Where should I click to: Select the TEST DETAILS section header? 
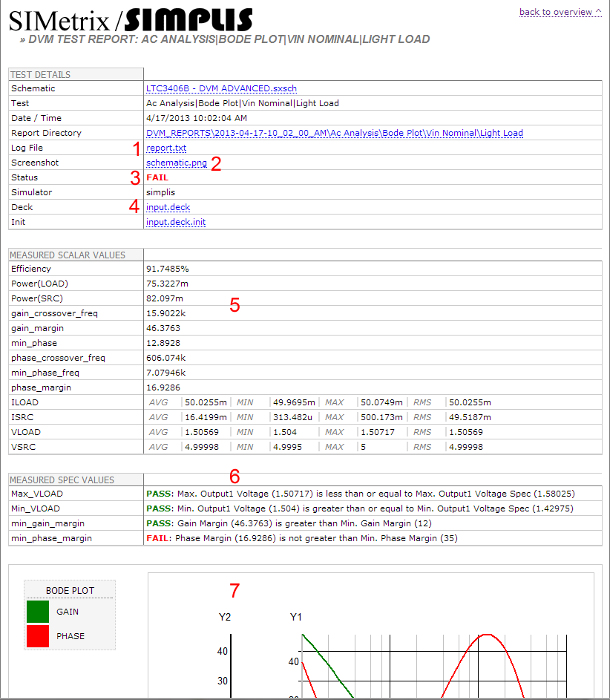coord(41,74)
